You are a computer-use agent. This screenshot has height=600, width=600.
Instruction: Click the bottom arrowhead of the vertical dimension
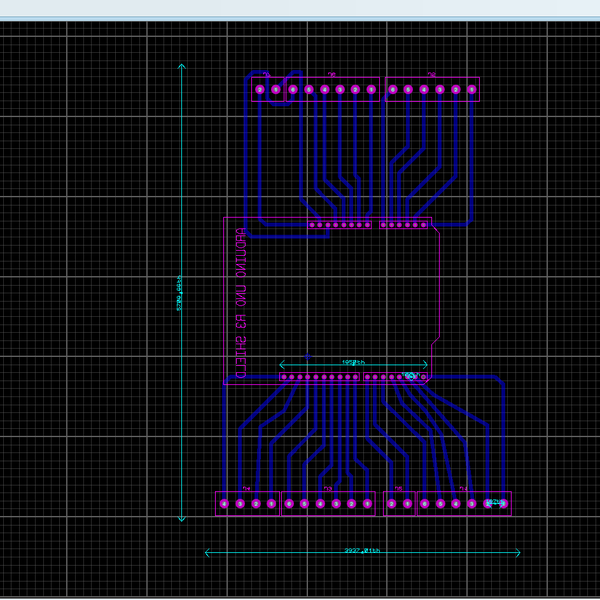[x=181, y=518]
